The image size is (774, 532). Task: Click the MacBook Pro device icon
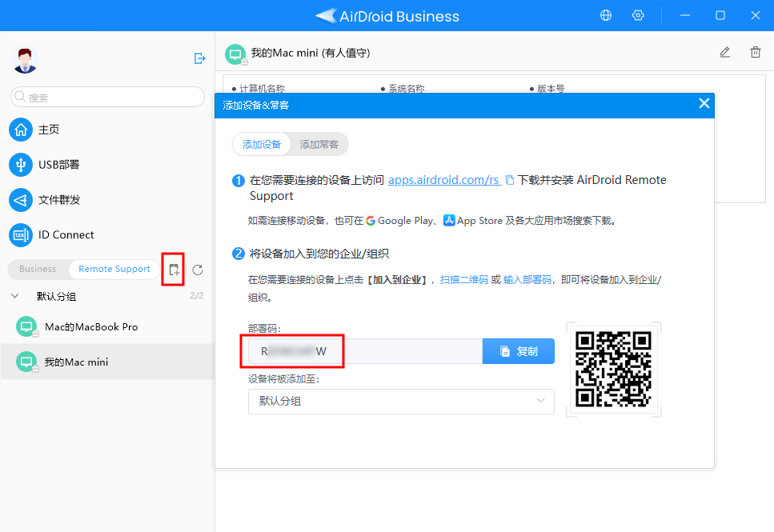click(26, 326)
